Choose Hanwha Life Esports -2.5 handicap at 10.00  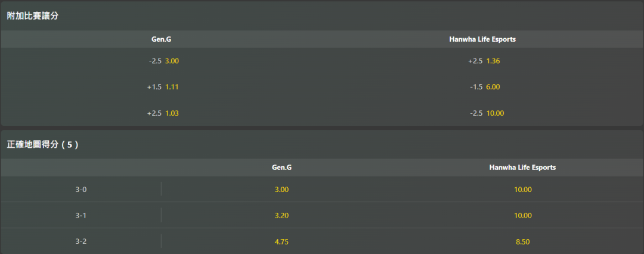tap(484, 113)
